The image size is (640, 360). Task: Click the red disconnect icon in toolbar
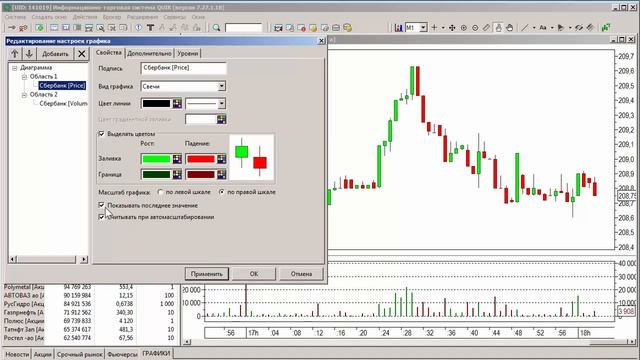pyautogui.click(x=23, y=27)
